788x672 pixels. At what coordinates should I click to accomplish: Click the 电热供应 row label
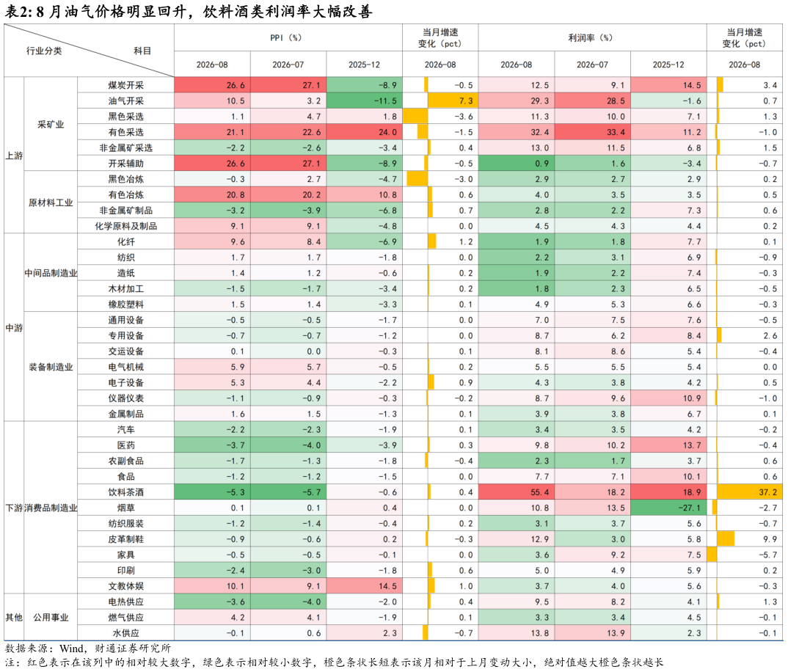pos(126,602)
